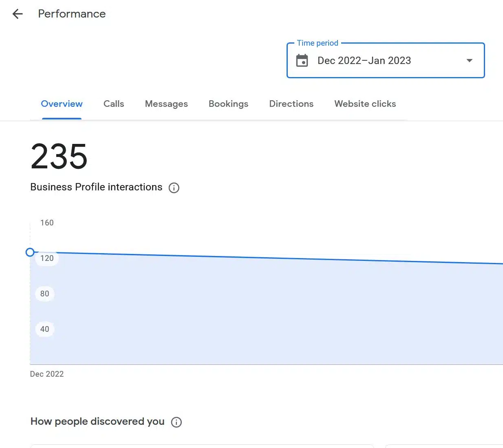Click the Performance page title
Screen dimensions: 503x448
[72, 14]
